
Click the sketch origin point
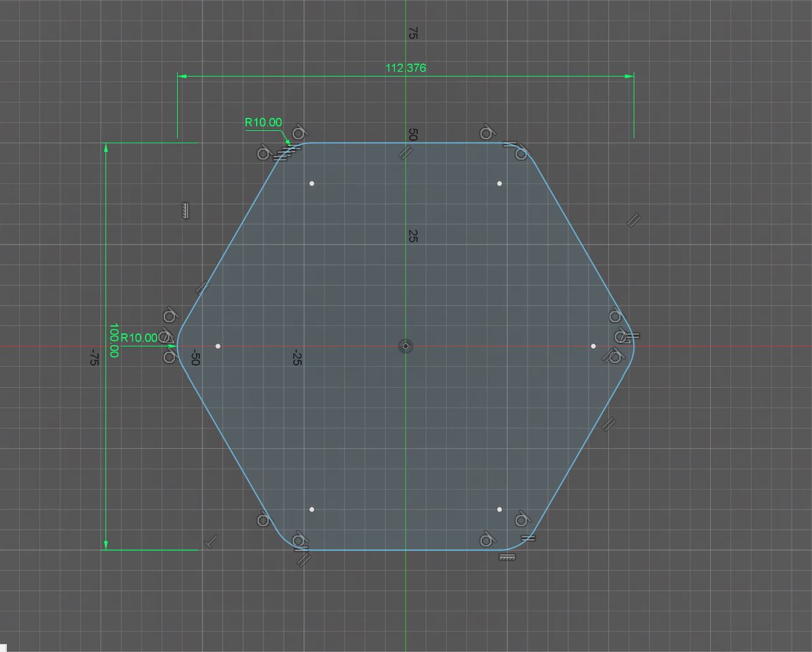coord(405,346)
